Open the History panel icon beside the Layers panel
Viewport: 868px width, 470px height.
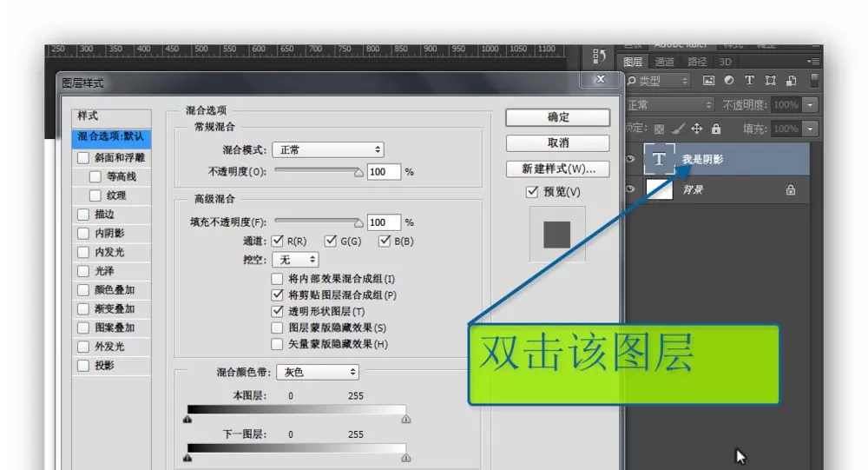pos(599,56)
